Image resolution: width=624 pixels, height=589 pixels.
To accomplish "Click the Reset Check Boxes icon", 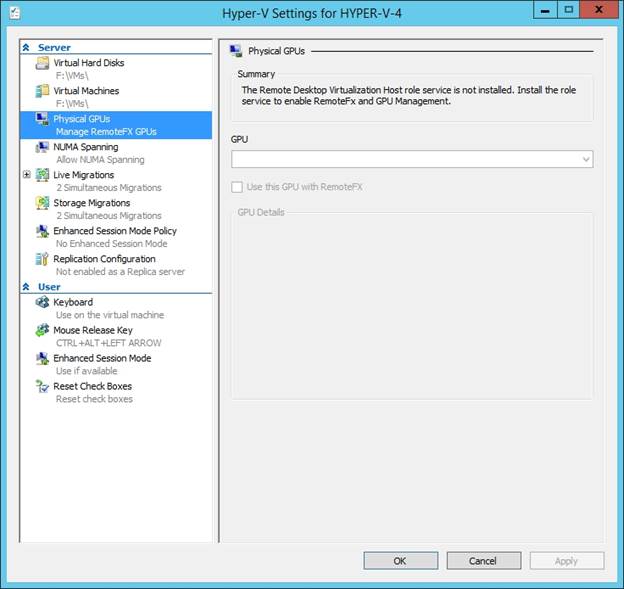I will coord(42,386).
